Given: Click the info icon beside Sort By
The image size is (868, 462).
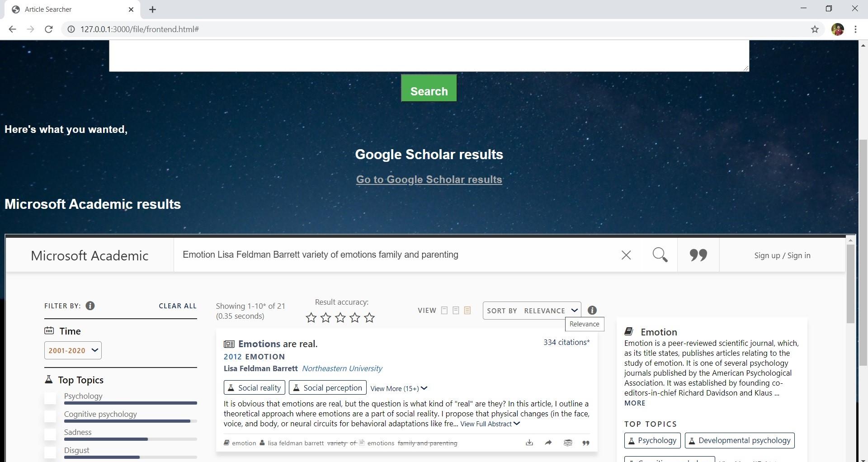Looking at the screenshot, I should 592,311.
